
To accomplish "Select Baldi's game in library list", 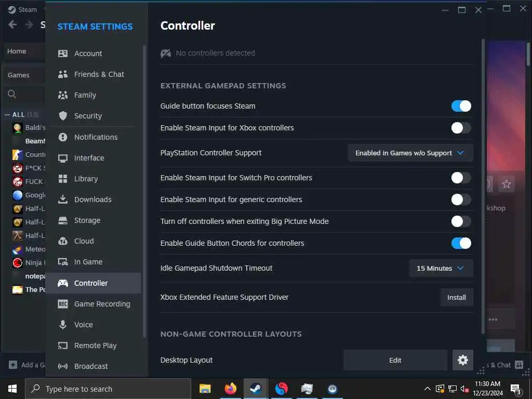I will click(29, 128).
